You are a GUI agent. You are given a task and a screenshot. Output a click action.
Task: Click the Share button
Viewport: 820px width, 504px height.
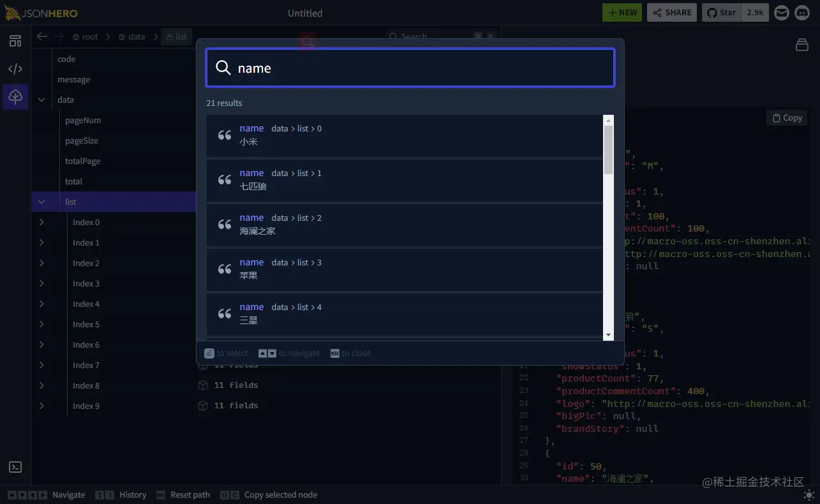click(672, 12)
